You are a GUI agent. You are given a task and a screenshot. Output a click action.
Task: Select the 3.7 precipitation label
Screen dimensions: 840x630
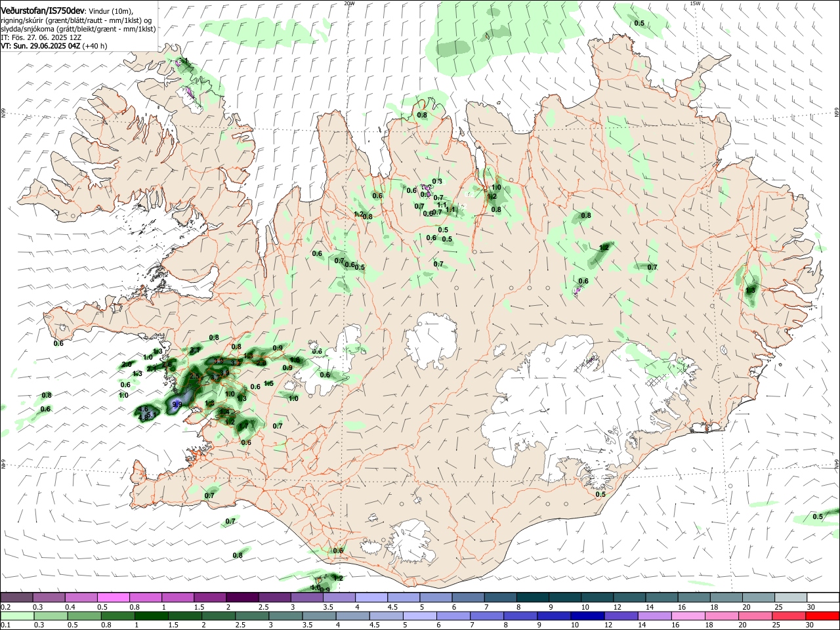pos(215,377)
